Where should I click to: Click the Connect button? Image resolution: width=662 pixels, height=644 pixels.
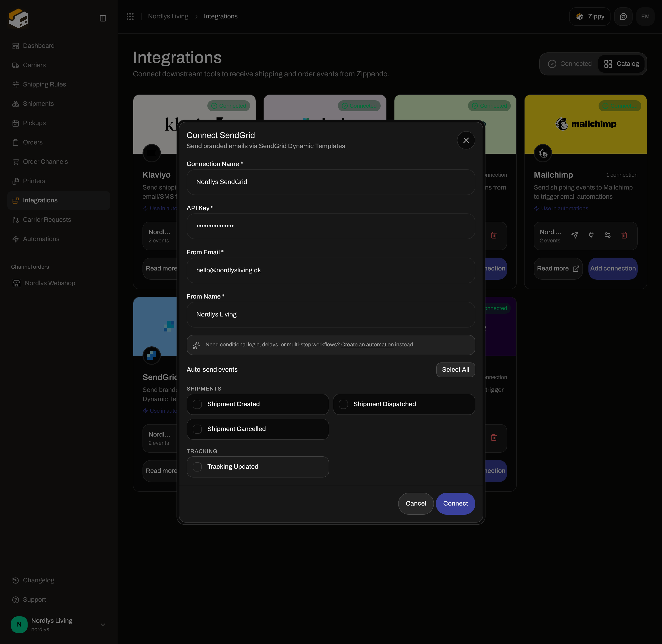[x=455, y=504]
